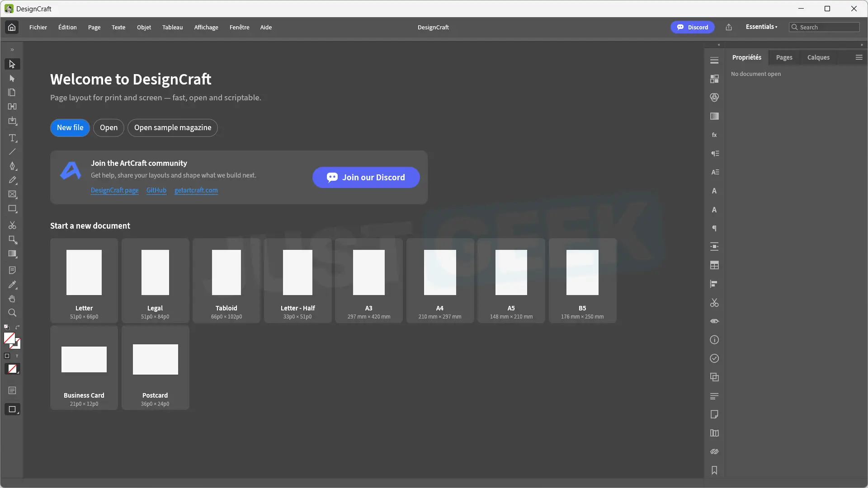Image resolution: width=868 pixels, height=488 pixels.
Task: Select the Selection arrow tool
Action: 12,64
